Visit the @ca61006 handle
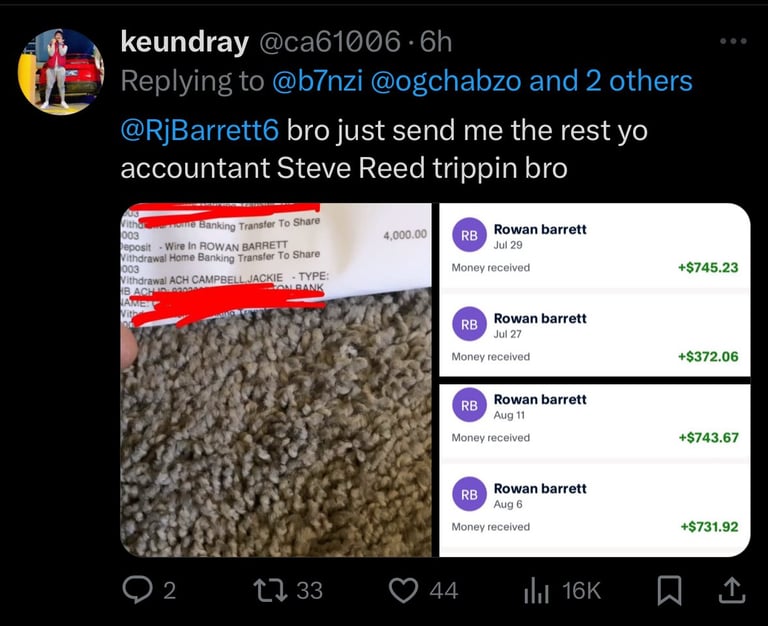The width and height of the screenshot is (768, 626). (329, 42)
